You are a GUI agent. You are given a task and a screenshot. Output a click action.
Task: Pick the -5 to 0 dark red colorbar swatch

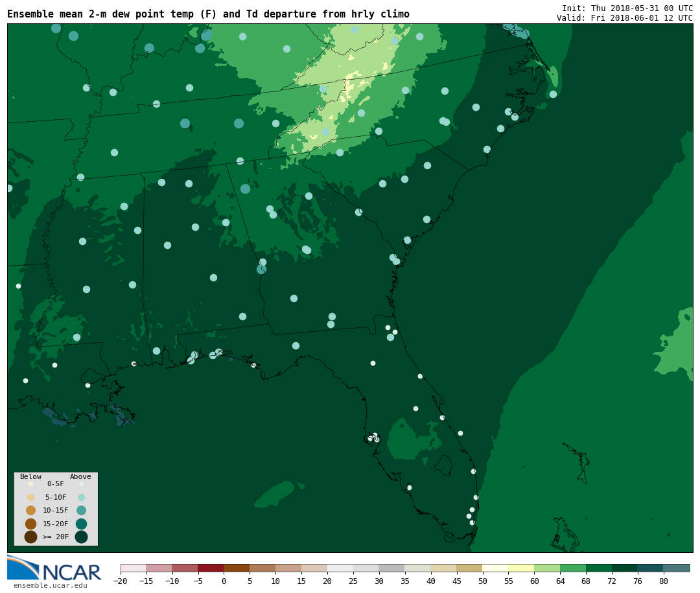211,568
